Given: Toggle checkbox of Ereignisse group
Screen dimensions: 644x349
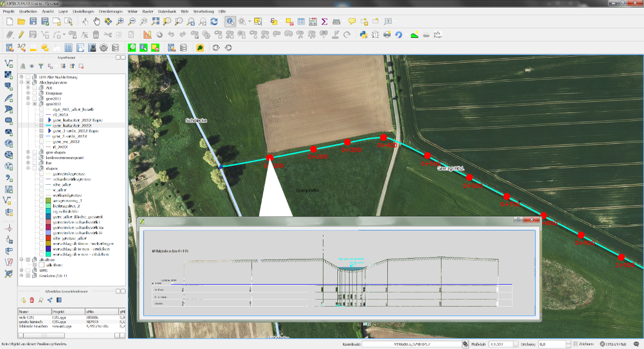Looking at the screenshot, I should click(x=35, y=93).
